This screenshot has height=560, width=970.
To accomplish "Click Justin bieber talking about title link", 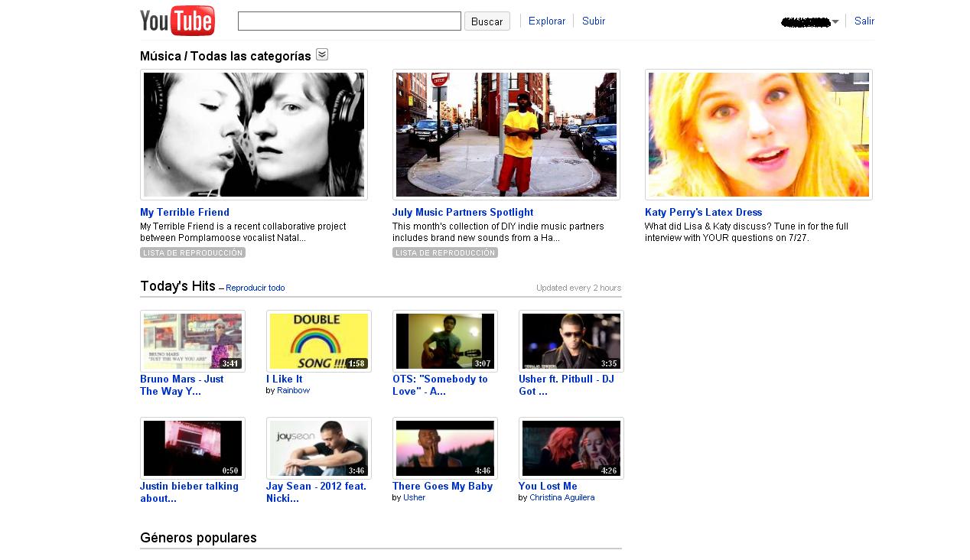I will point(189,493).
